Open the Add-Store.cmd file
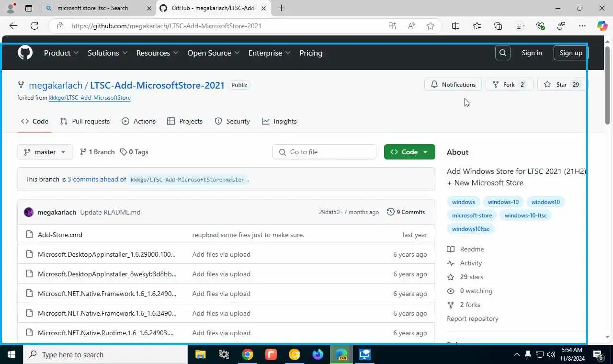The image size is (613, 364). (x=60, y=235)
